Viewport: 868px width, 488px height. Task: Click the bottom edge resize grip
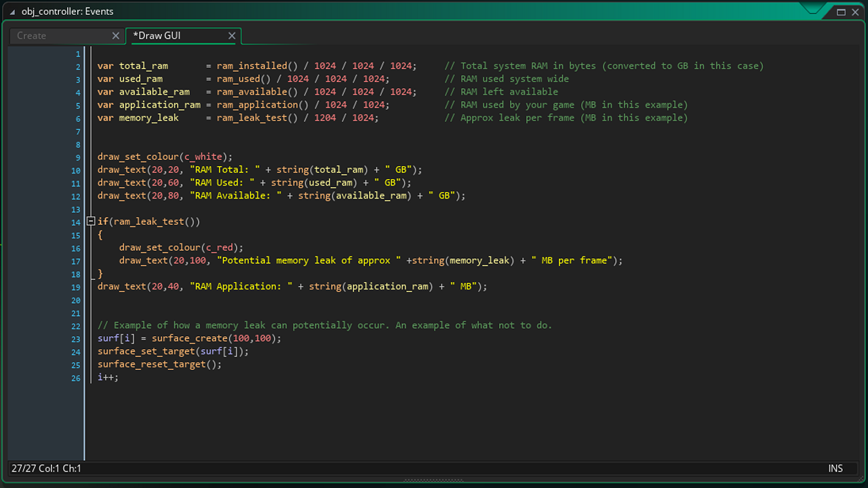click(434, 481)
